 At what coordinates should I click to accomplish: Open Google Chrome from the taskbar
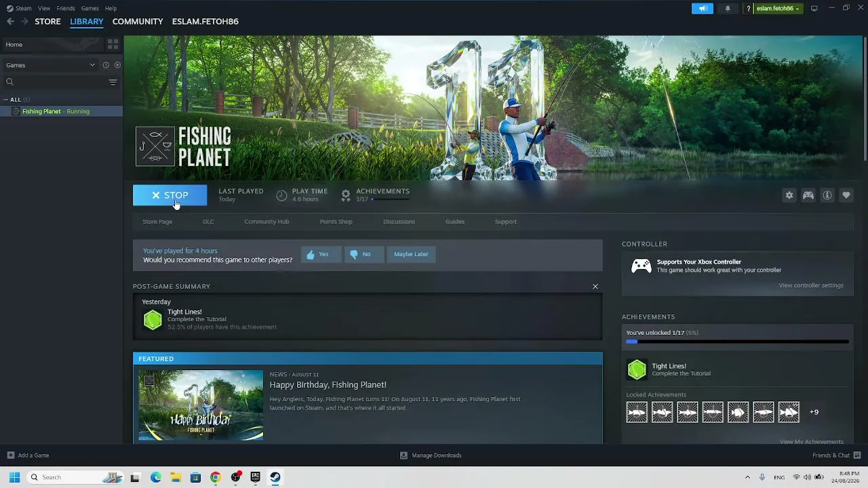pos(215,477)
